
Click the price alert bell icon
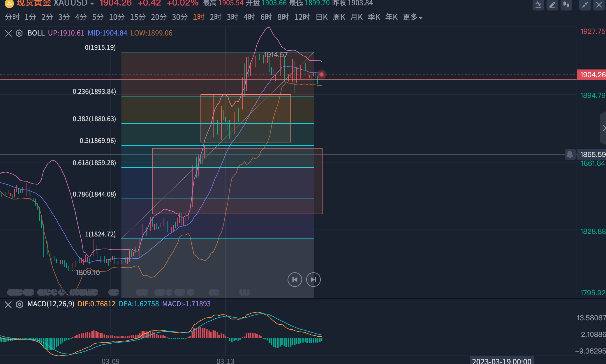coord(570,154)
